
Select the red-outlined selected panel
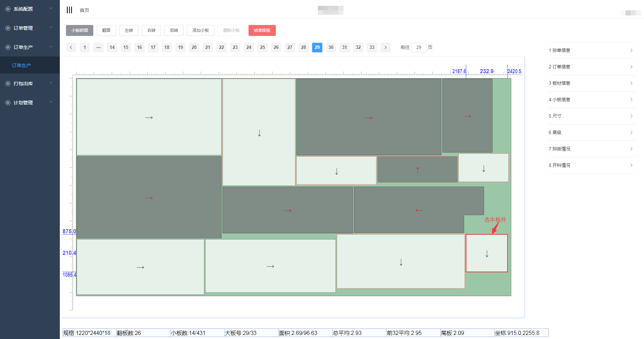tap(487, 253)
